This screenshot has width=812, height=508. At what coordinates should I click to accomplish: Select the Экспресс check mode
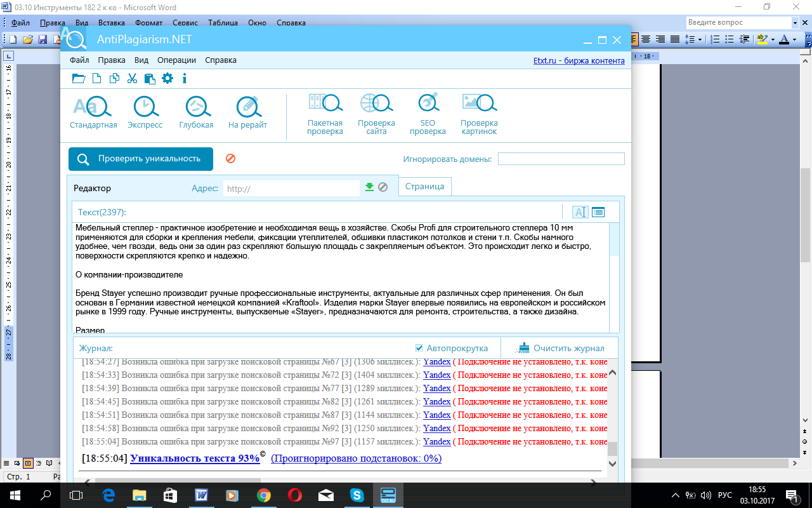(x=145, y=113)
